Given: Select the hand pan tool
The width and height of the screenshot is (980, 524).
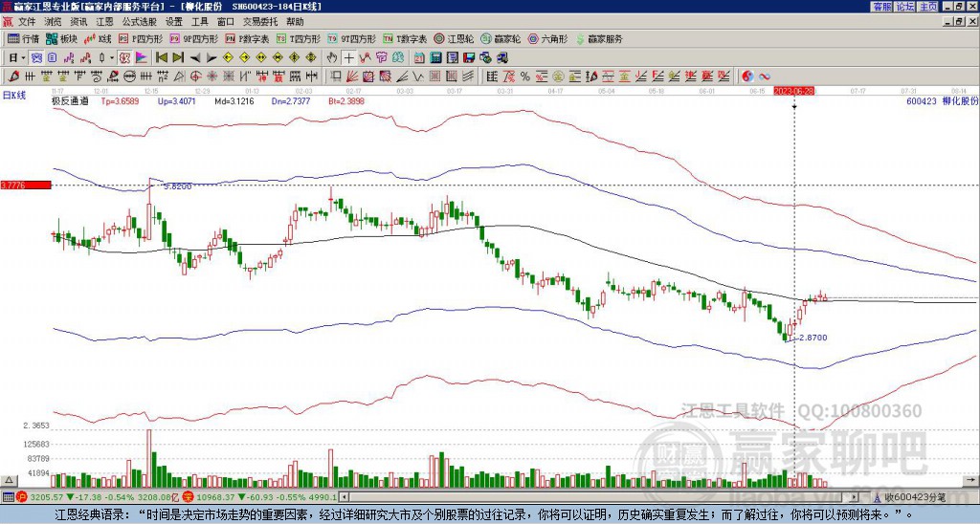Looking at the screenshot, I should 332,58.
